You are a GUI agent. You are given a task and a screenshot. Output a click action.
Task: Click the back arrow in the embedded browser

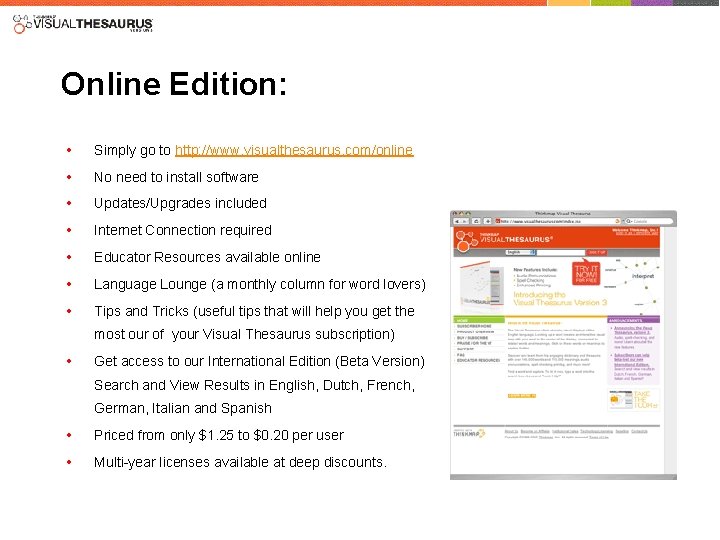point(457,221)
